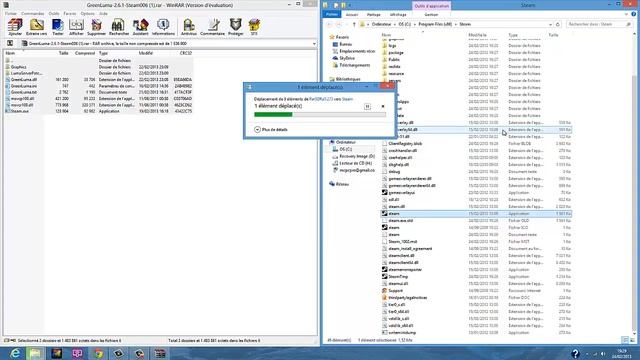This screenshot has height=360, width=640.
Task: Click Explorer back navigation arrow
Action: tap(330, 24)
